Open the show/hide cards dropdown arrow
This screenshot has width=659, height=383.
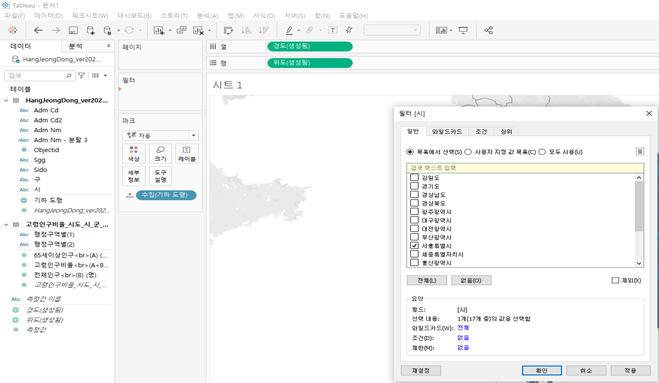pos(451,30)
